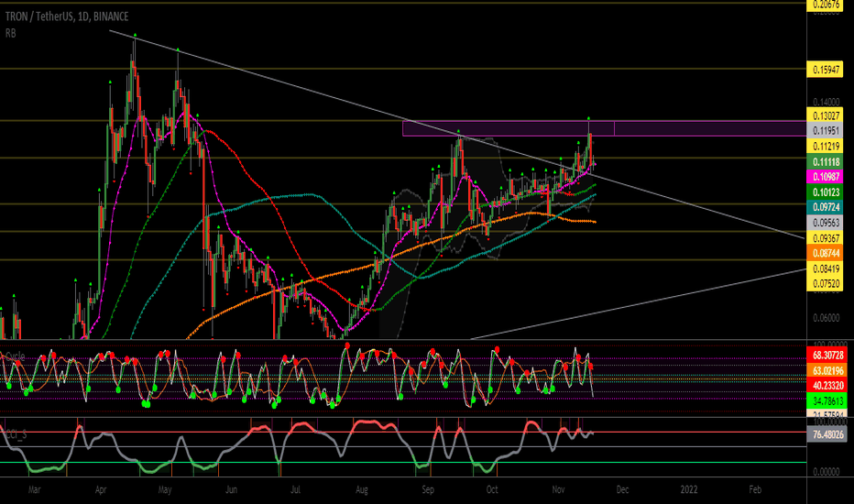
Task: Click the 0.15947 yellow price label
Action: 825,70
